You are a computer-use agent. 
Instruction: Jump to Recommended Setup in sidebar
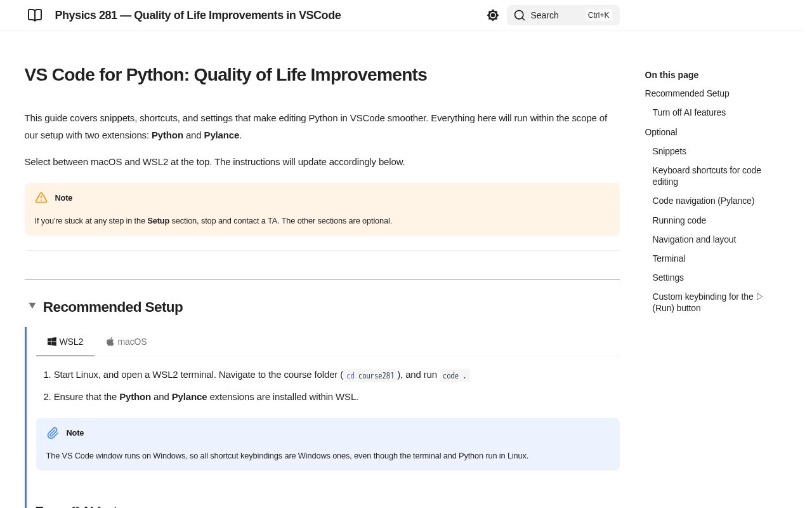pos(687,93)
